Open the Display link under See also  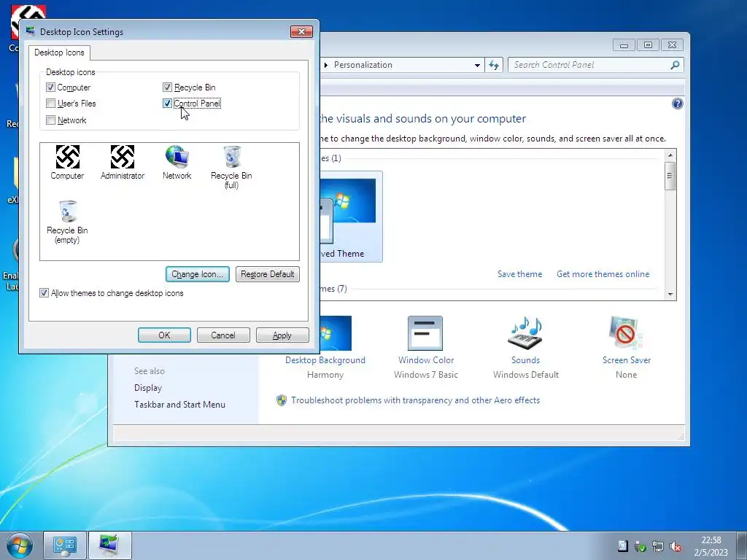(x=148, y=388)
